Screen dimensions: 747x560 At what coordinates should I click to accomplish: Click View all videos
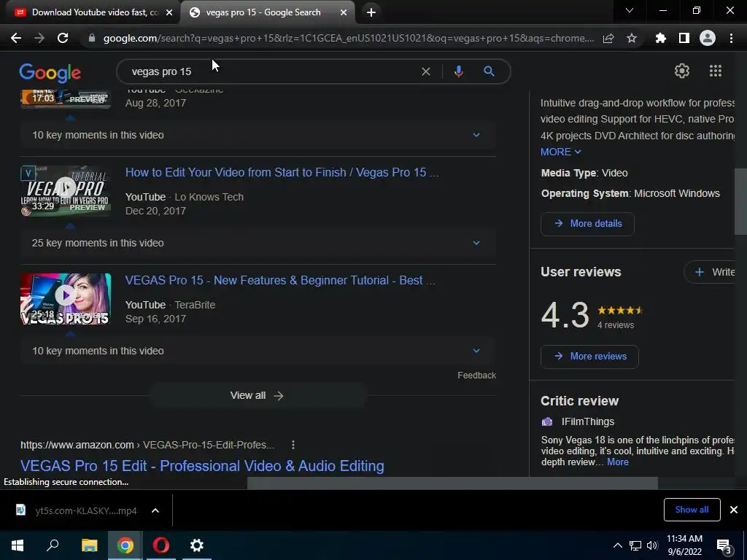tap(258, 396)
